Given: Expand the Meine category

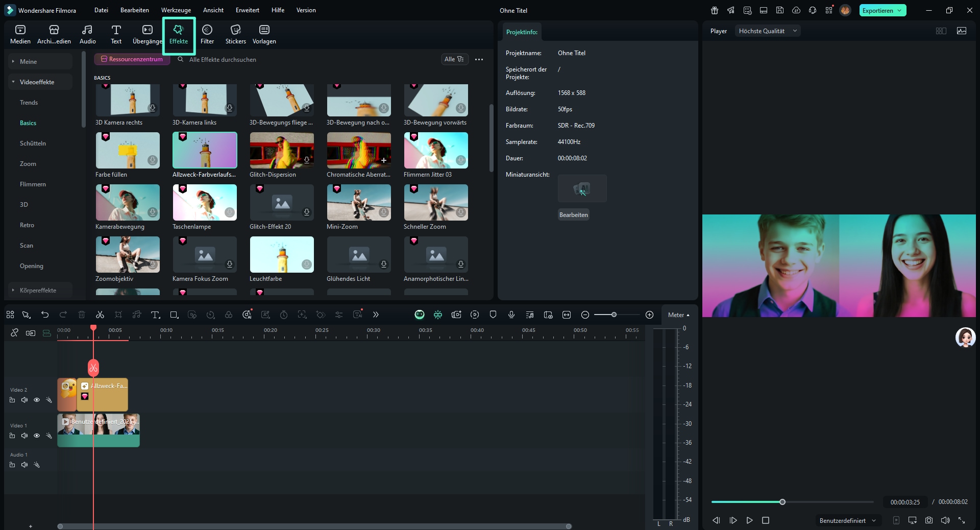Looking at the screenshot, I should point(40,61).
